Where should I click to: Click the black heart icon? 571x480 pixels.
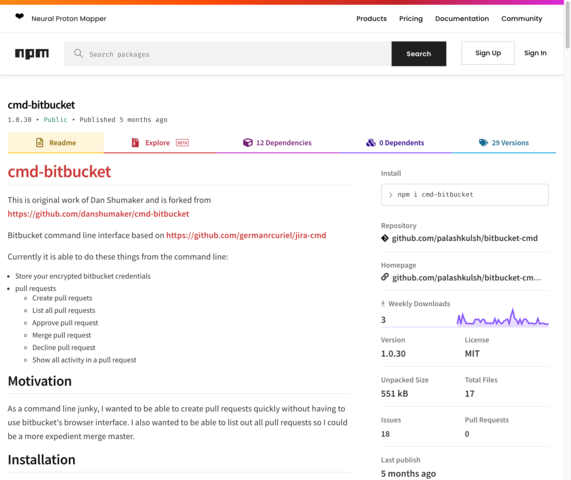(x=19, y=16)
